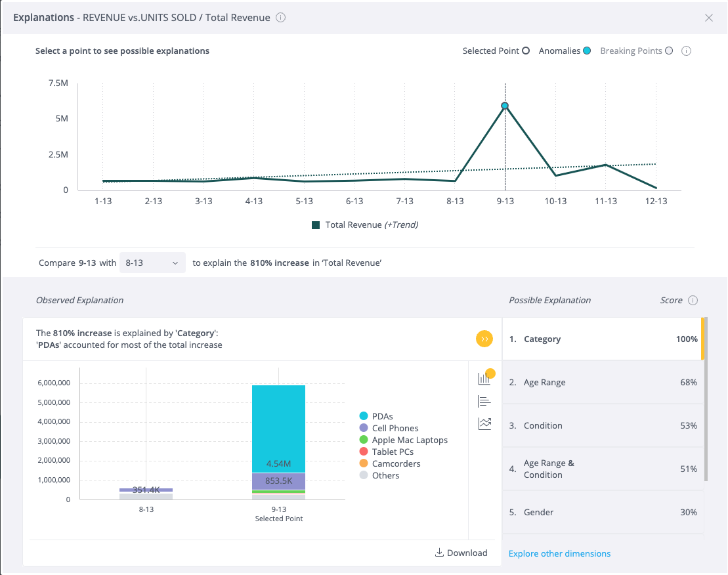Open Explore other dimensions link
Screen dimensions: 728x575
click(559, 553)
